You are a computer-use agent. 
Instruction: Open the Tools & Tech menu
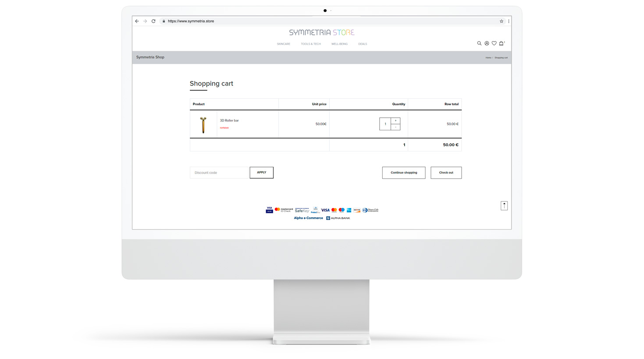click(x=311, y=44)
